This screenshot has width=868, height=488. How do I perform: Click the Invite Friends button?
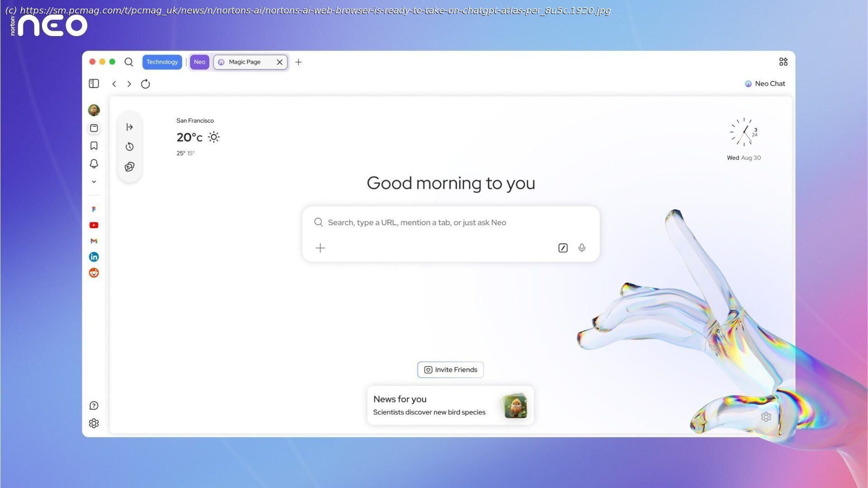450,370
